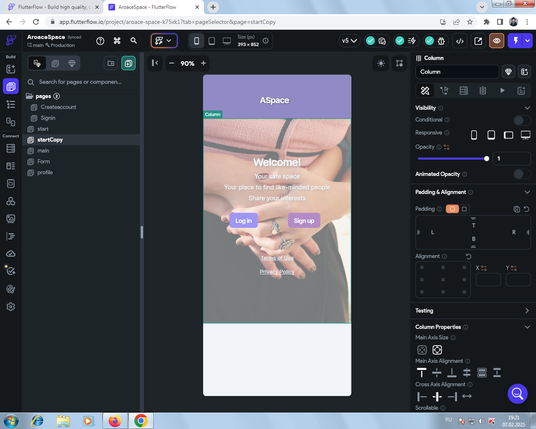Open keyboard shortcuts command icon
536x429 pixels.
[x=117, y=41]
